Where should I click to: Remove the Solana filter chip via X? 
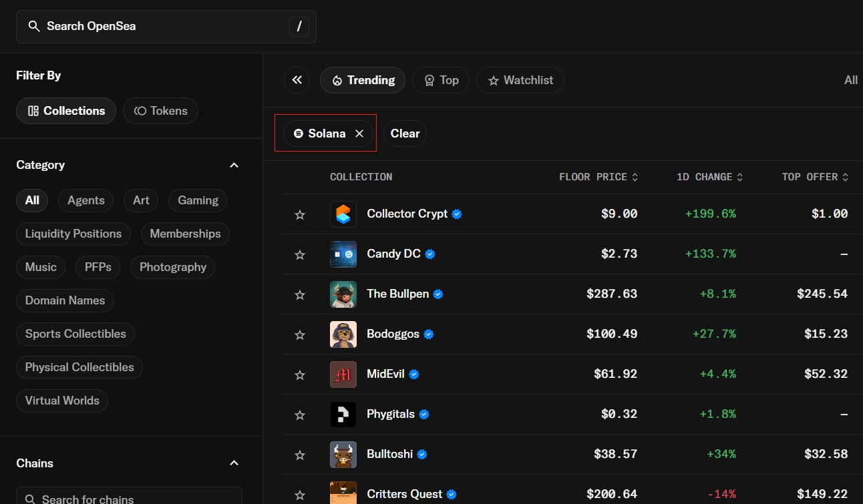coord(359,134)
